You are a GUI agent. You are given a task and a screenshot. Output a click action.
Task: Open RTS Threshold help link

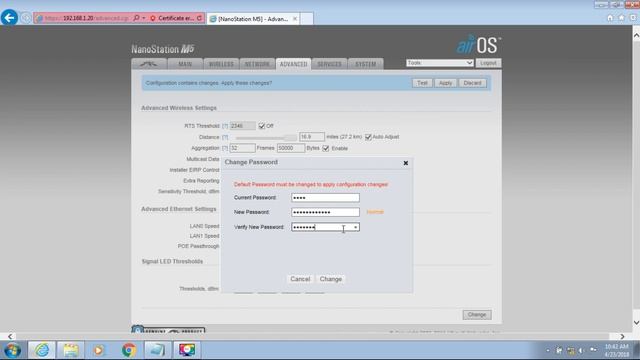pos(225,126)
